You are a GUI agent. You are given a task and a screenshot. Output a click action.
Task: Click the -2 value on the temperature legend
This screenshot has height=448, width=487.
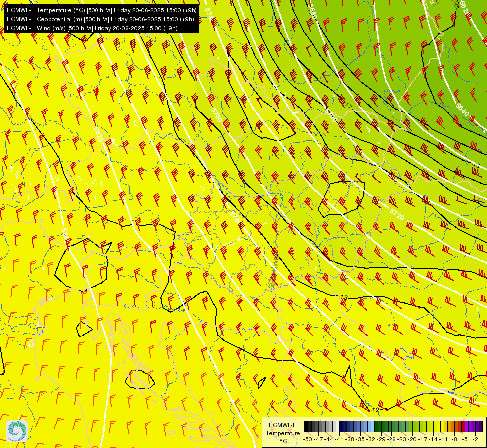(475, 439)
